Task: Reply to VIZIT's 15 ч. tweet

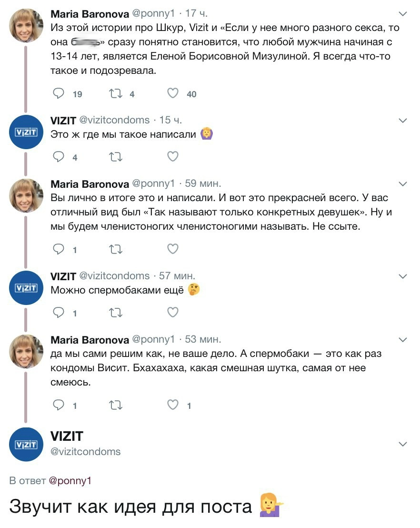Action: pos(58,157)
